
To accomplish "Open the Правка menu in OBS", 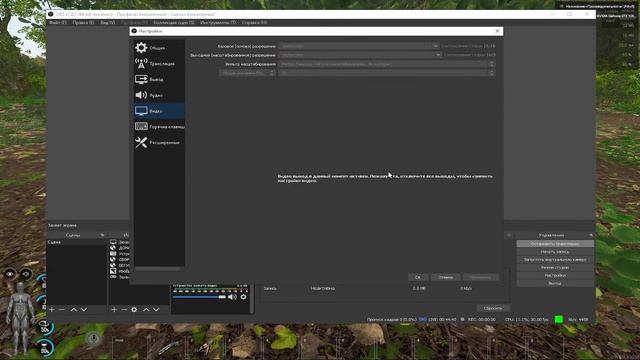I will (83, 22).
